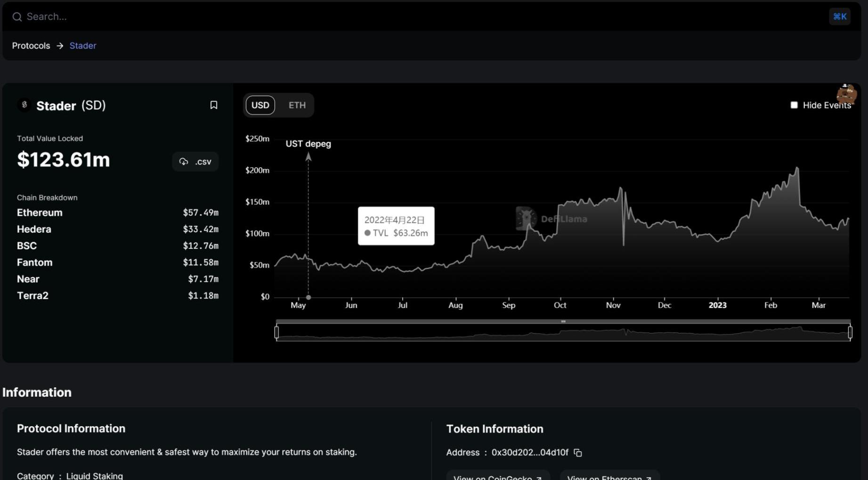This screenshot has height=480, width=868.
Task: Click left handle of chart range slider
Action: click(276, 333)
